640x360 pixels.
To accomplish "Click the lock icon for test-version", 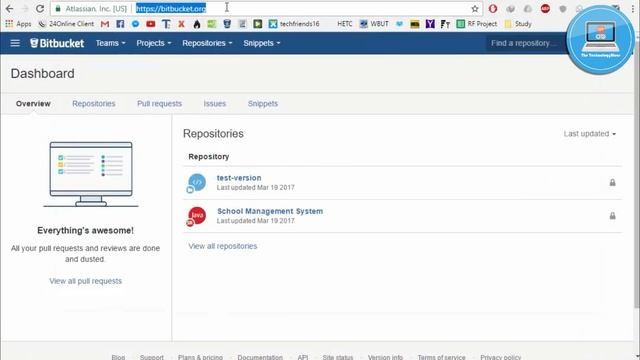I will [x=612, y=182].
